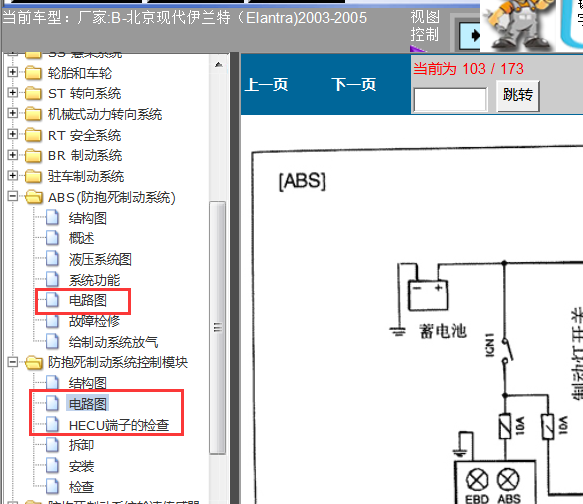Click the [ABS] diagram title
Viewport: 583px width, 504px height.
point(302,181)
